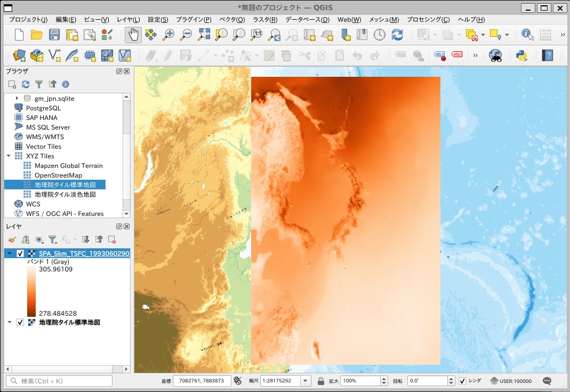The width and height of the screenshot is (570, 392).
Task: Zoom to native resolution 1:1
Action: click(x=256, y=35)
